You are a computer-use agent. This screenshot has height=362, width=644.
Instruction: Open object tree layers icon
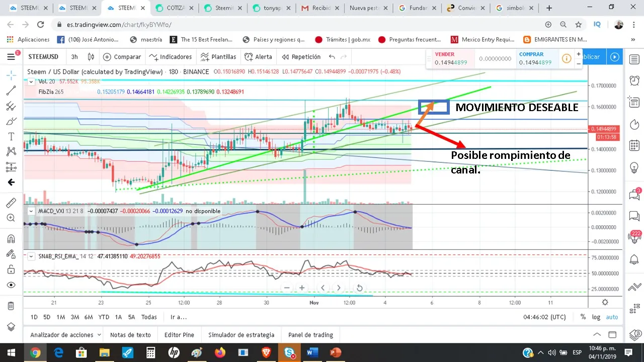(11, 326)
